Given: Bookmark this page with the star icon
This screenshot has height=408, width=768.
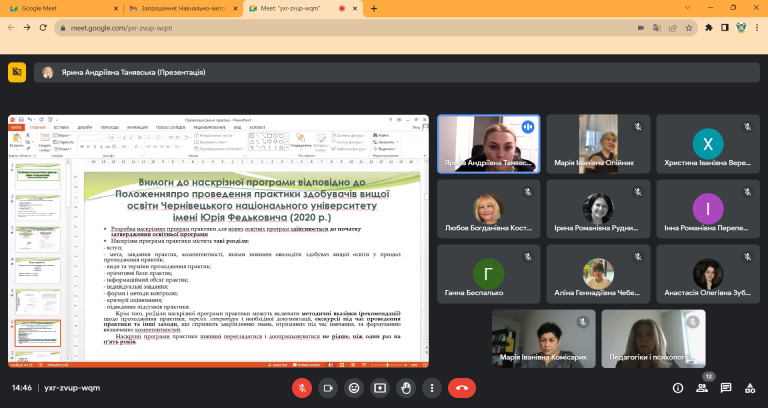Looking at the screenshot, I should tap(689, 28).
